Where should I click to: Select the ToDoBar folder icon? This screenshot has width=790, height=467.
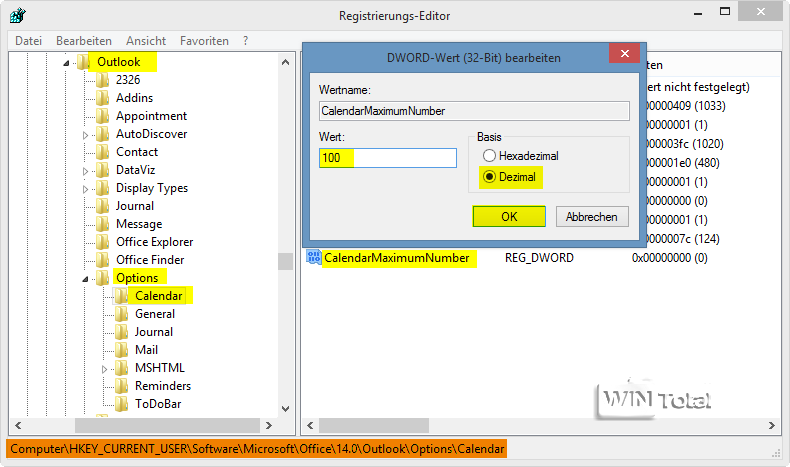click(121, 404)
